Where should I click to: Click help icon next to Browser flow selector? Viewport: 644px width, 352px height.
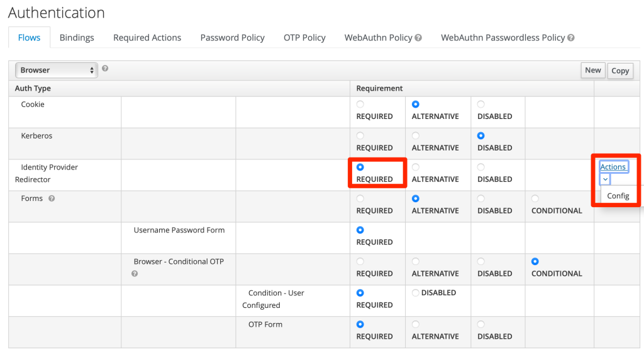pyautogui.click(x=105, y=69)
